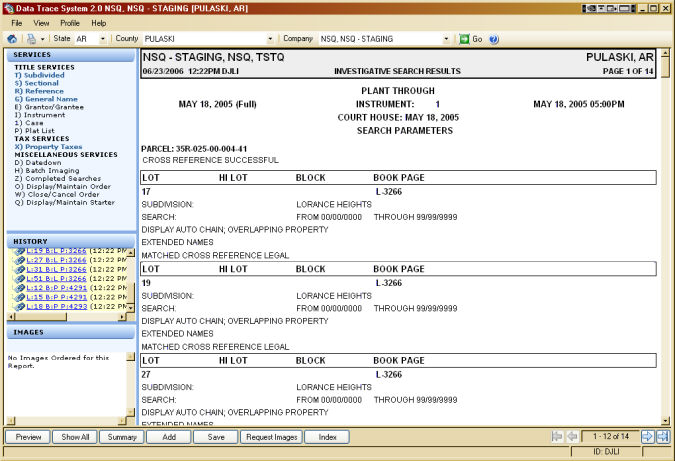This screenshot has width=675, height=461.
Task: Select Property Taxes under Tax Services
Action: 48,147
